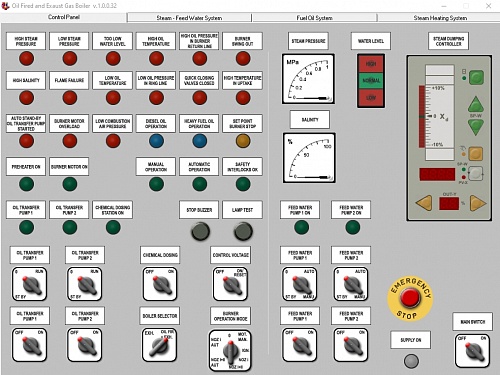Click the orange square button on steam controller
This screenshot has width=500, height=375.
[476, 154]
